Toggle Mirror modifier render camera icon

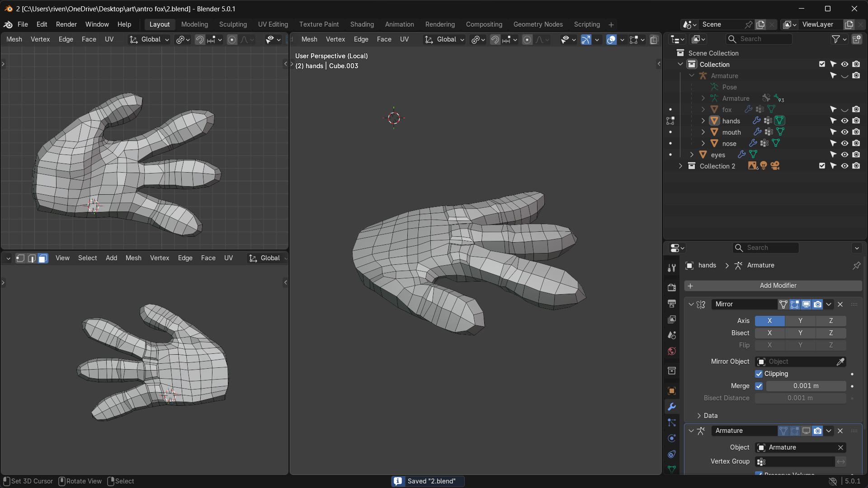tap(818, 304)
